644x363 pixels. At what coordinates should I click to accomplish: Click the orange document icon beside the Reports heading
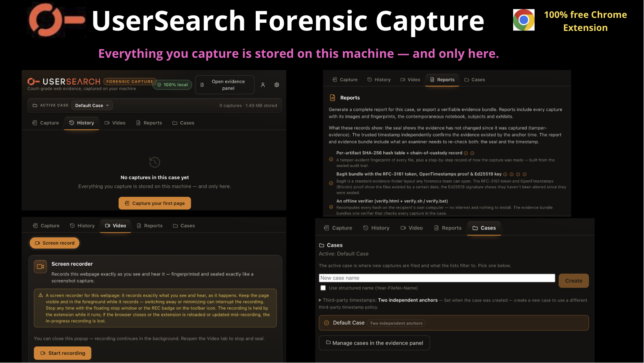click(333, 98)
